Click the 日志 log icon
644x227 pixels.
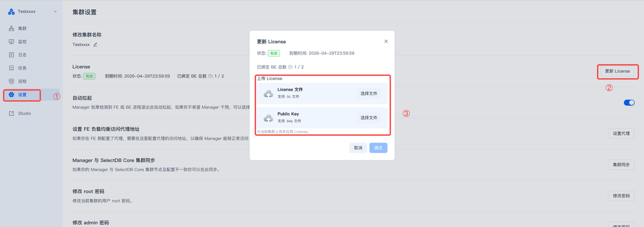(x=12, y=55)
